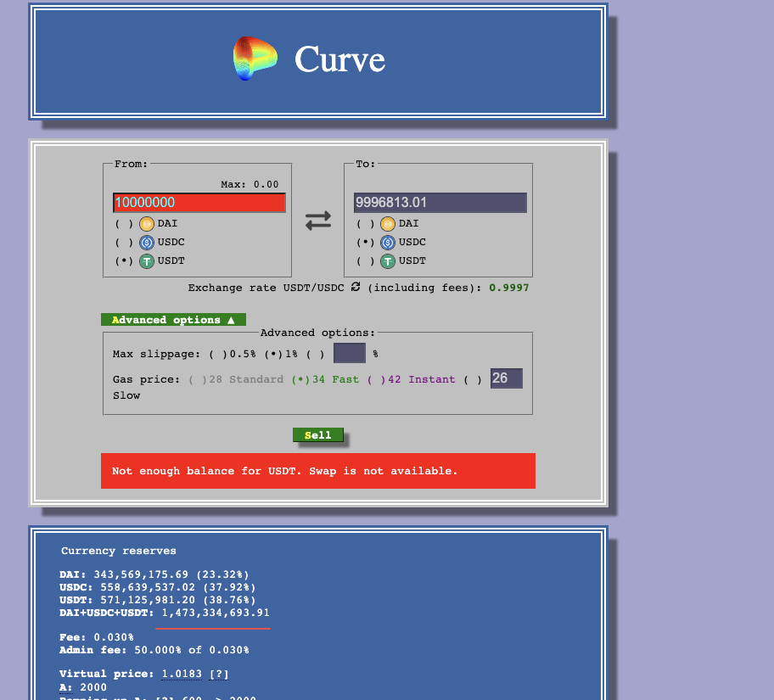774x700 pixels.
Task: Click USDT coin icon in To box
Action: coord(388,261)
